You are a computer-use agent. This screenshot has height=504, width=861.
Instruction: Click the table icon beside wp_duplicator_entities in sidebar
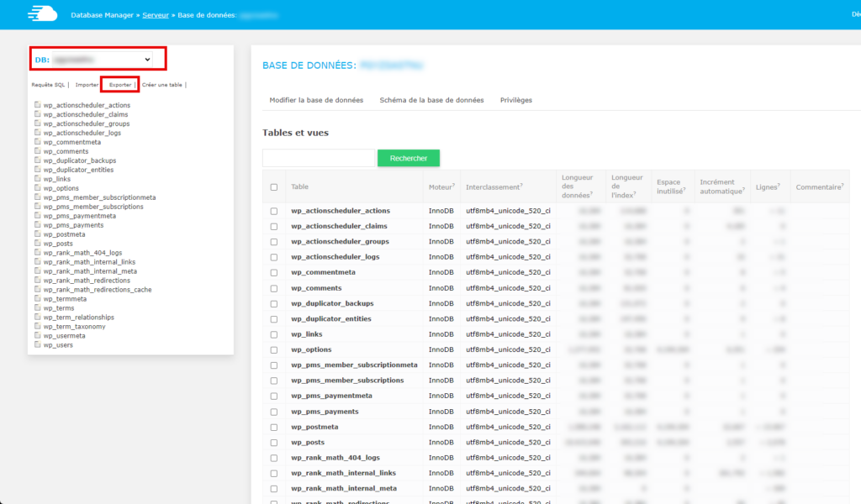pyautogui.click(x=37, y=170)
